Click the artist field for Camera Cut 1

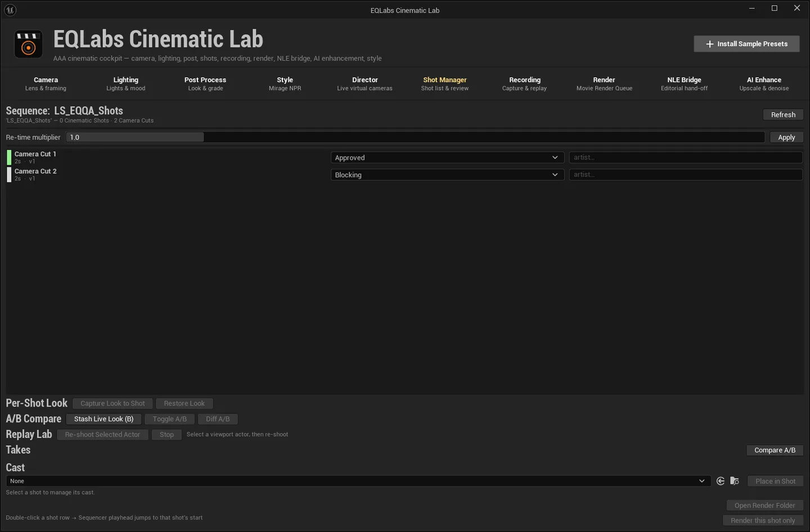click(686, 157)
